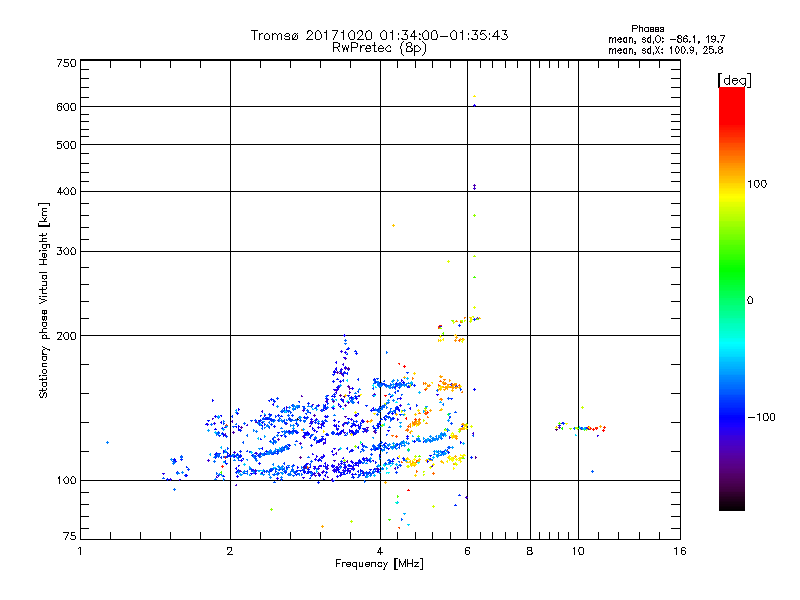The width and height of the screenshot is (800, 600).
Task: Click the phase colorbar gradient
Action: 732,298
